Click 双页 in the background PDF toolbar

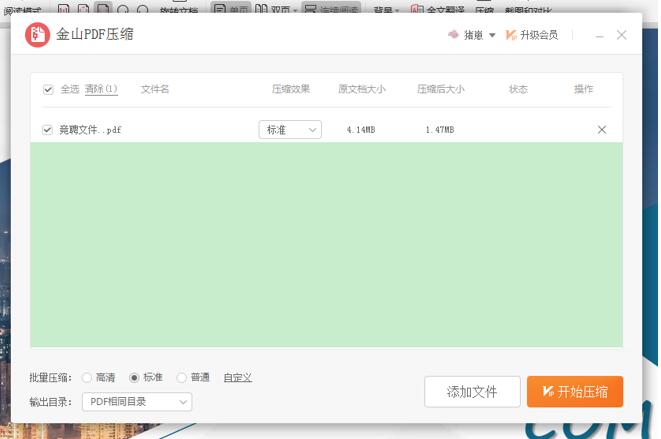click(x=276, y=9)
